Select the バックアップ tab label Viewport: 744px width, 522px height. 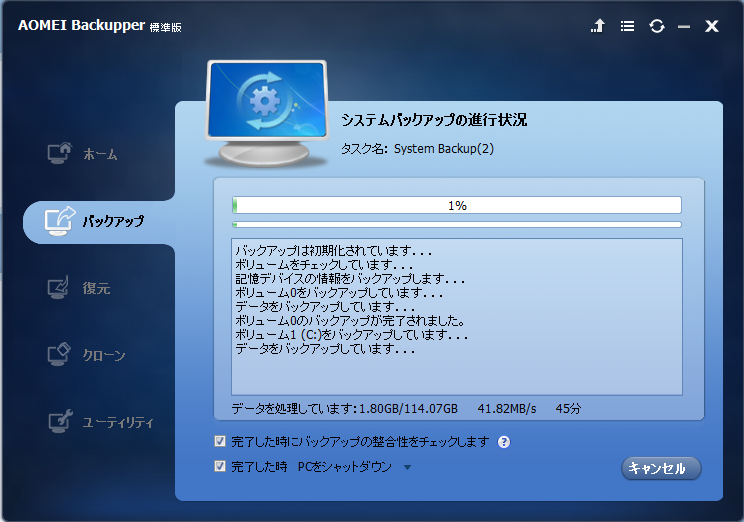coord(113,221)
